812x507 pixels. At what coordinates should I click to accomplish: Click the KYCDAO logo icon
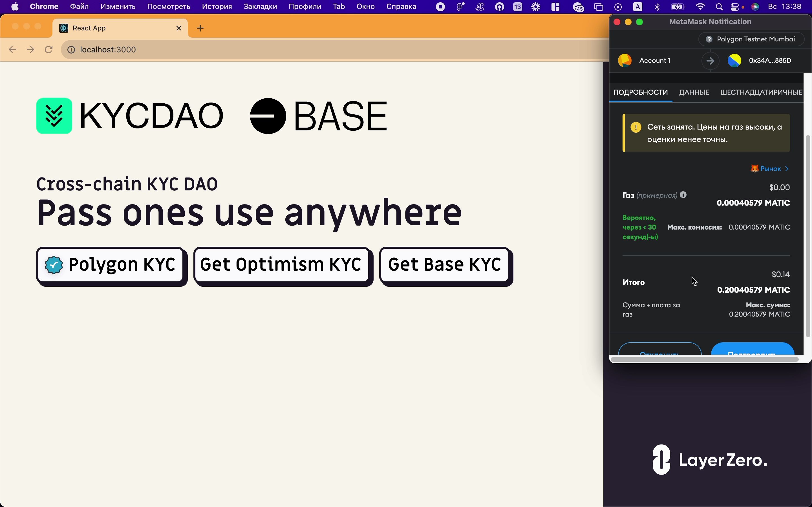(x=54, y=115)
